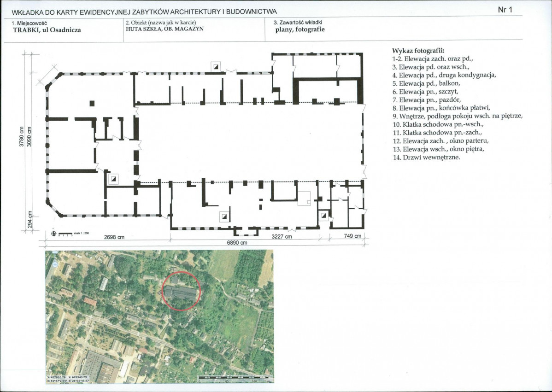The image size is (552, 392).
Task: Select the 'HUTA SZKŁA, OB. MAGAZYN' object field
Action: (x=164, y=29)
